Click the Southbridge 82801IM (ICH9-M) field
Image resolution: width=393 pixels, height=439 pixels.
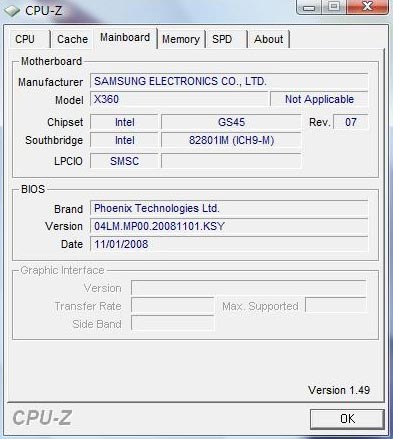coord(231,140)
